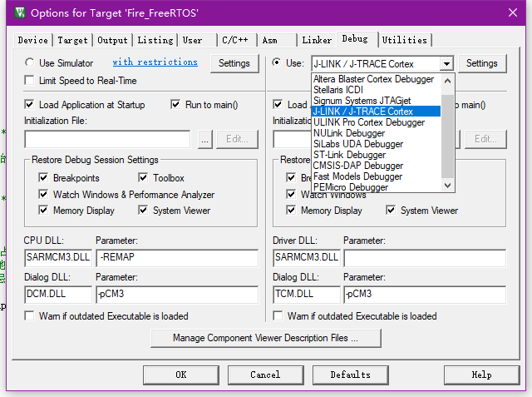The image size is (532, 397).
Task: Choose Altera Blaster Cortex Debugger
Action: (x=377, y=79)
